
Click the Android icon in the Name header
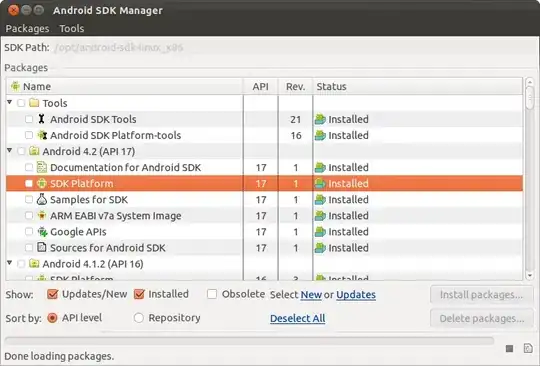pyautogui.click(x=15, y=86)
